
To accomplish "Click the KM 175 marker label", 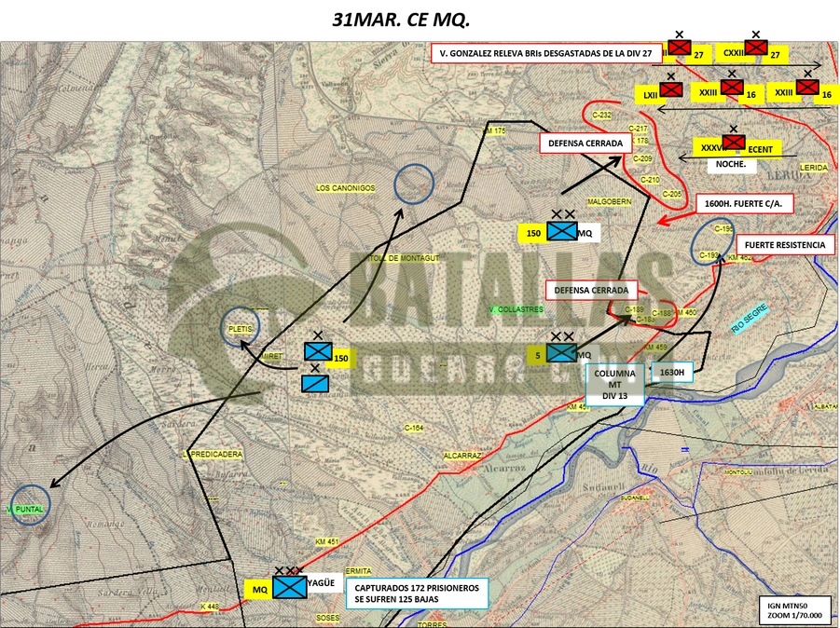I will (493, 131).
